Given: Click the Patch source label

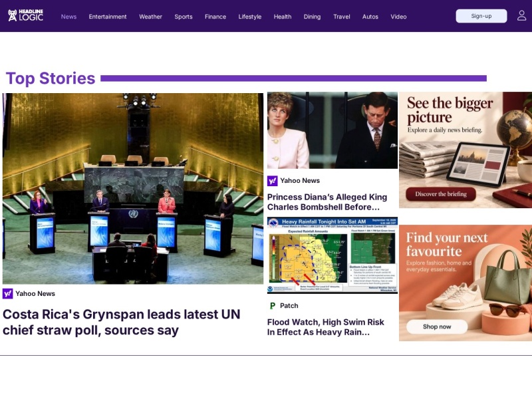Looking at the screenshot, I should (x=289, y=306).
